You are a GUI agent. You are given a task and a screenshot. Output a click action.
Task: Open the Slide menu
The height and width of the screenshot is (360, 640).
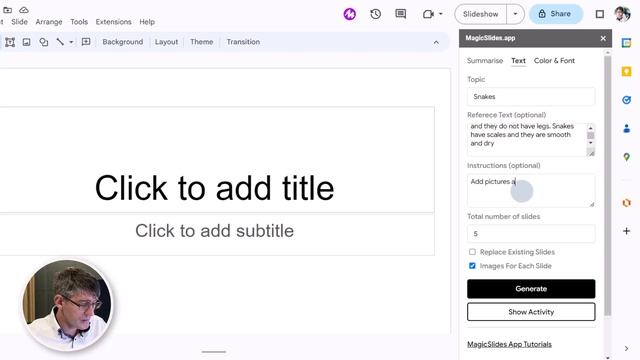pos(20,22)
